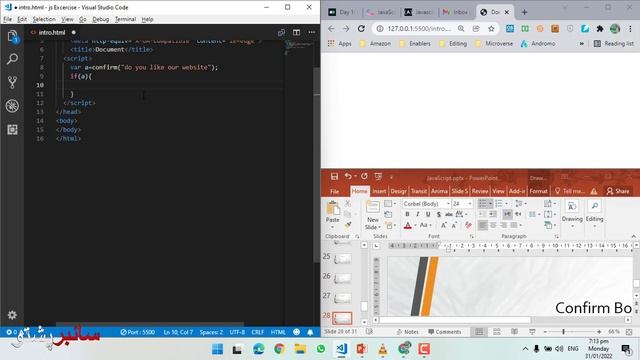The image size is (640, 360).
Task: Fit slide to current window
Action: pos(629,332)
